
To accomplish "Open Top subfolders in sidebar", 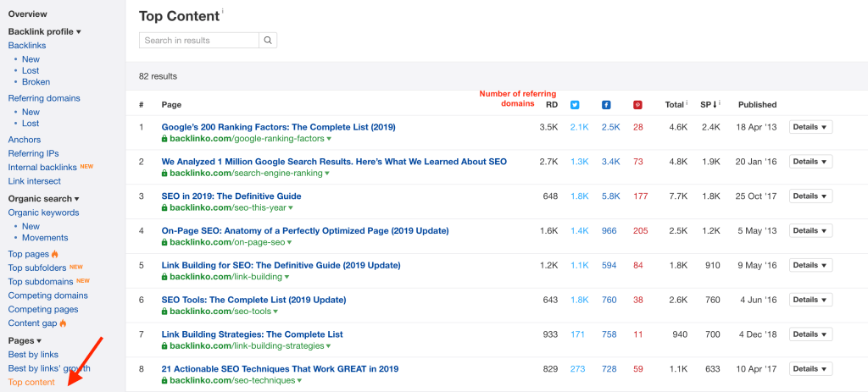I will click(38, 268).
